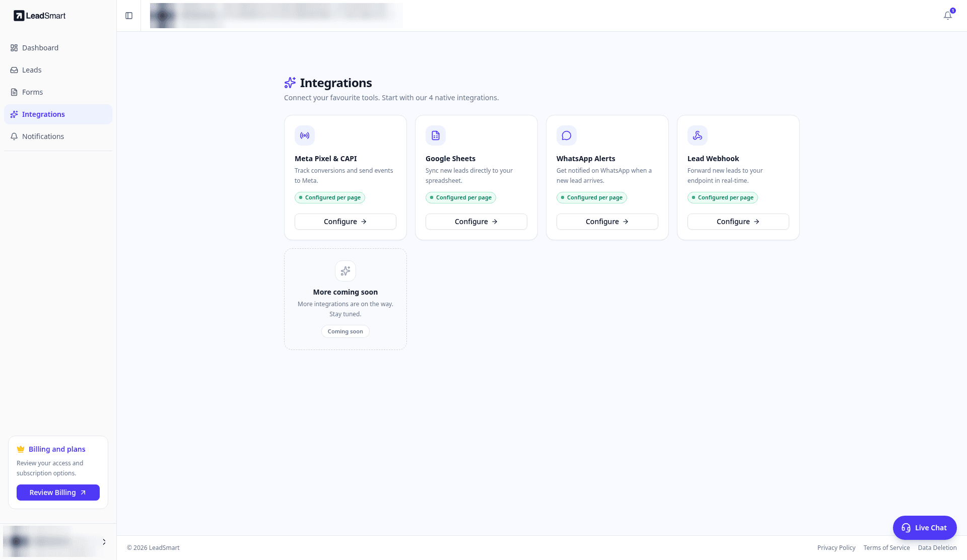Open the Terms of Service link

click(x=886, y=548)
